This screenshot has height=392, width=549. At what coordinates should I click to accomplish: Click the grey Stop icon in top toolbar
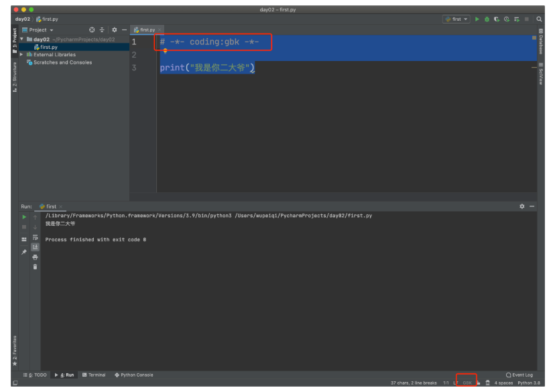coord(527,19)
